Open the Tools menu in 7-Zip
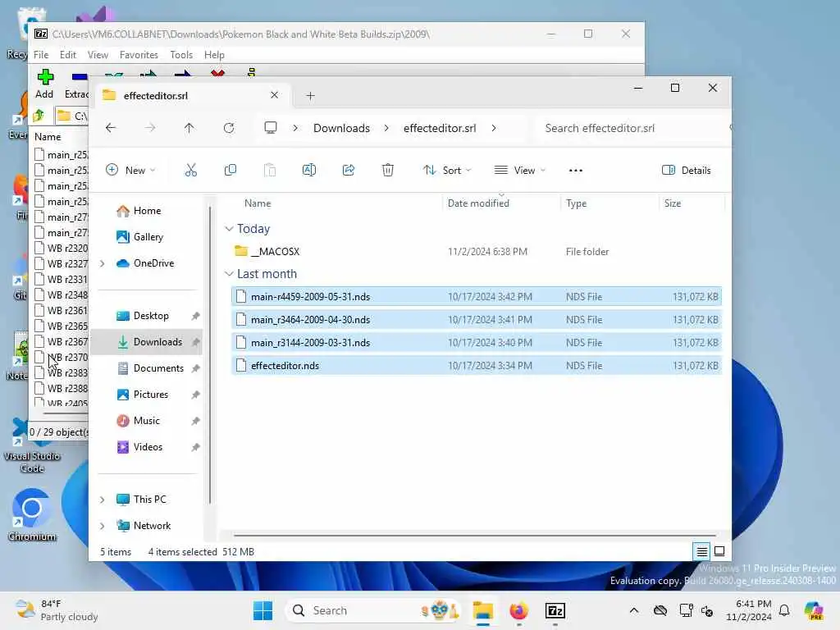The width and height of the screenshot is (840, 630). coord(181,55)
